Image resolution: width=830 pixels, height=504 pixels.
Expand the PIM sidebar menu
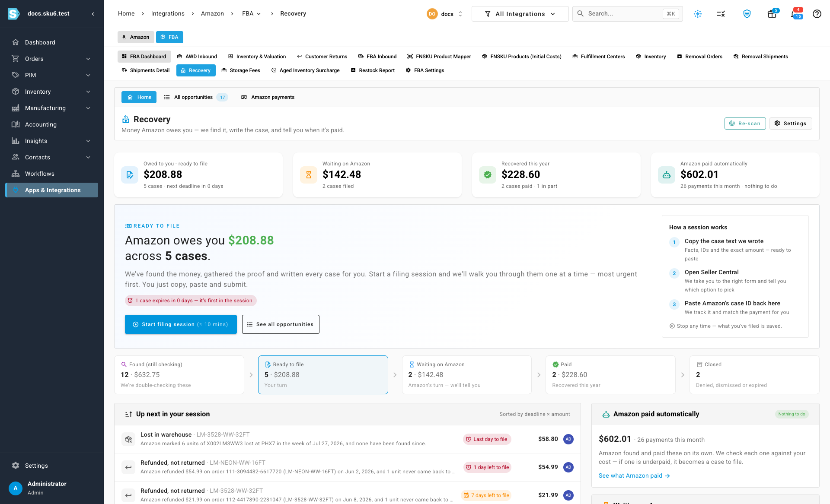52,75
